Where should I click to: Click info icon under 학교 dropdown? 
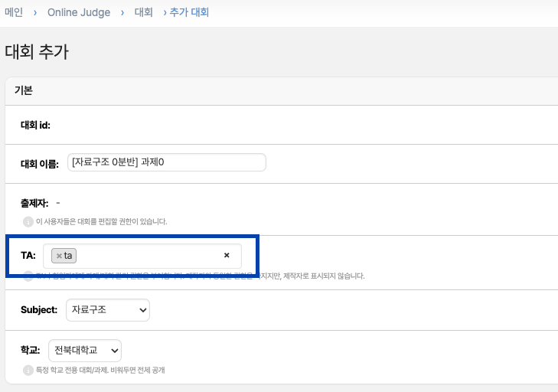pos(28,371)
